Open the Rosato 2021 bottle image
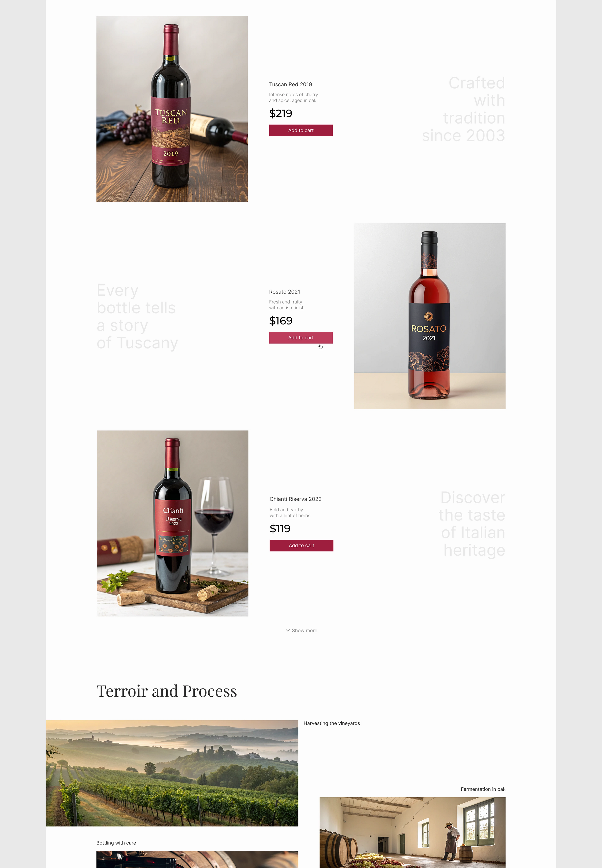The image size is (602, 868). (430, 316)
